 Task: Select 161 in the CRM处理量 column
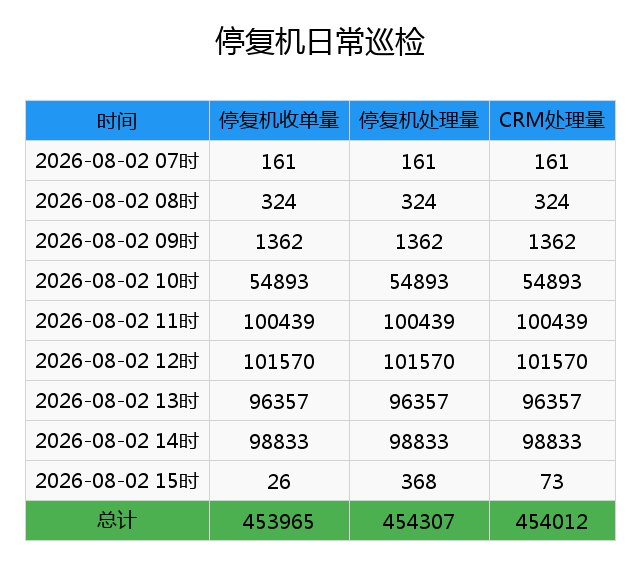point(552,161)
